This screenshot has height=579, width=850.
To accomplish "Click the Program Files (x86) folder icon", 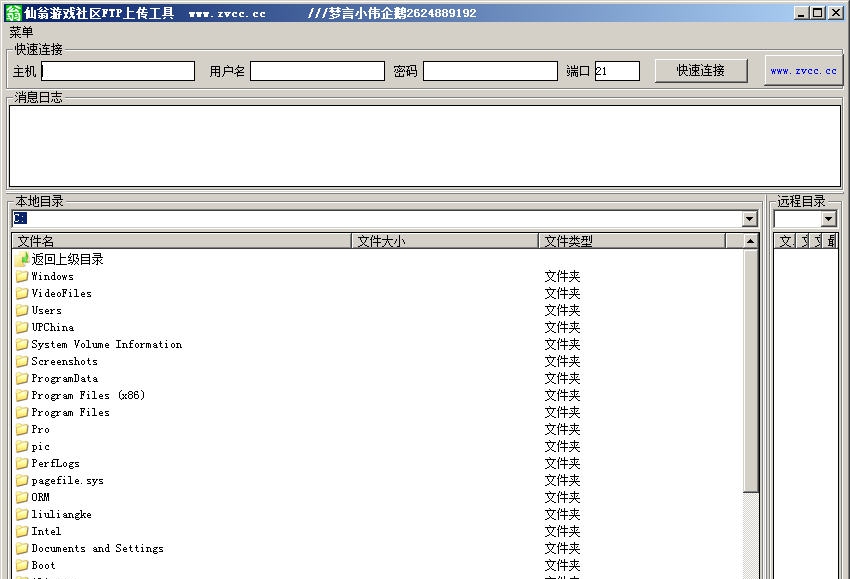I will pyautogui.click(x=22, y=396).
